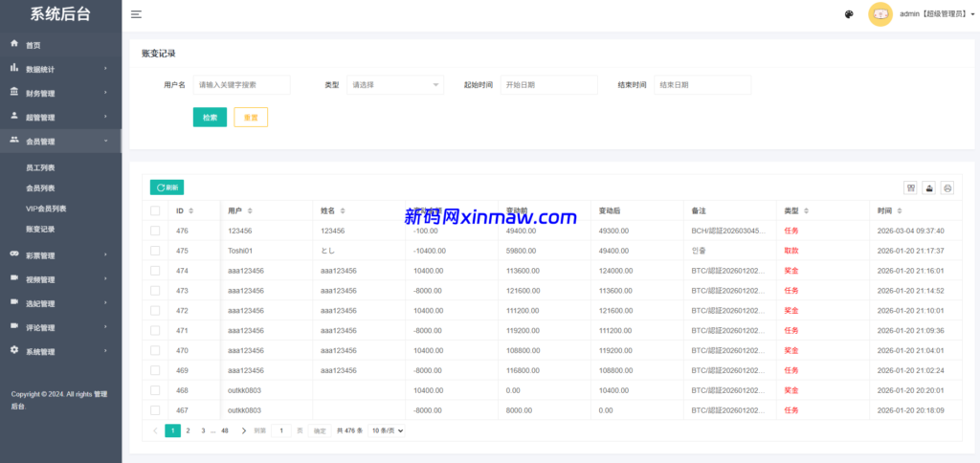Click the export icon above the table

click(929, 187)
